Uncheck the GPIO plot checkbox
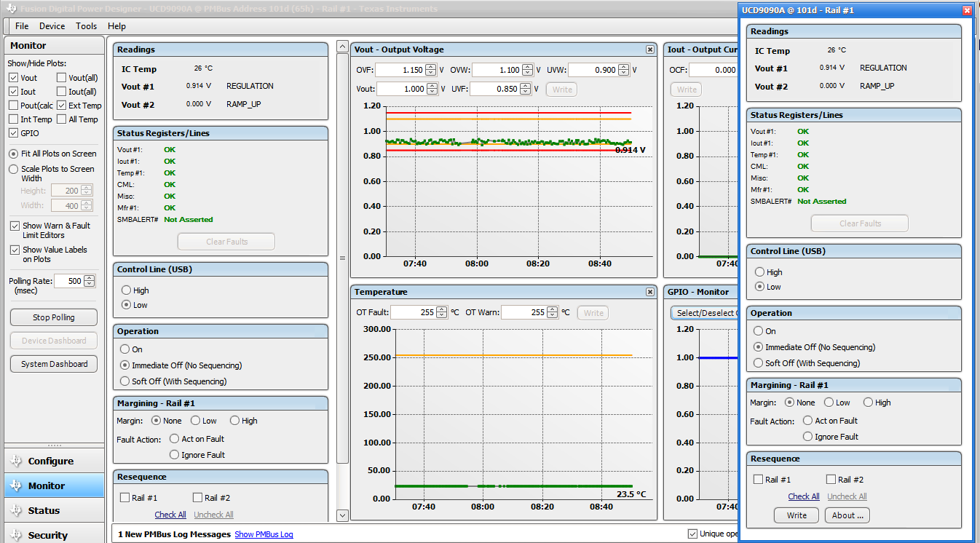The width and height of the screenshot is (980, 543). (x=14, y=133)
